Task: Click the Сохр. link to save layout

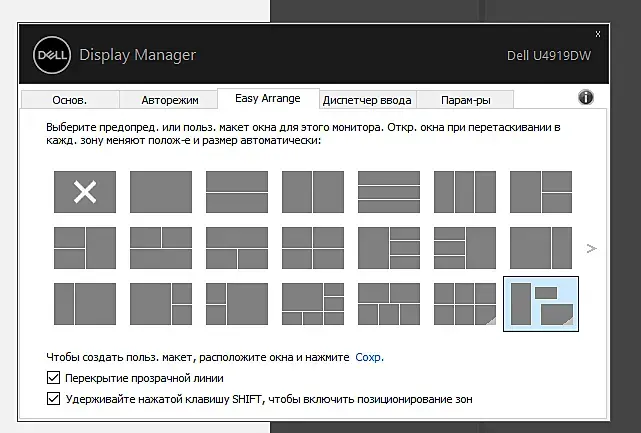Action: (x=369, y=357)
